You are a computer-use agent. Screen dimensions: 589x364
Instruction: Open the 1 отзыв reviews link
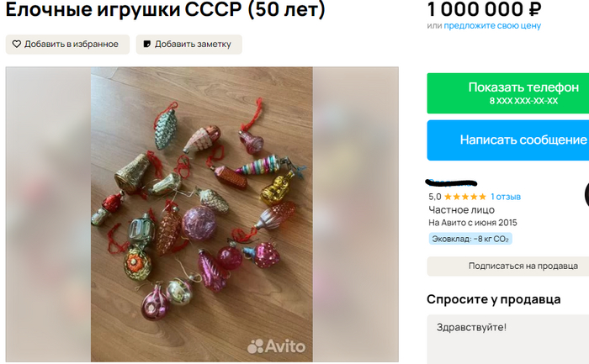(x=506, y=197)
